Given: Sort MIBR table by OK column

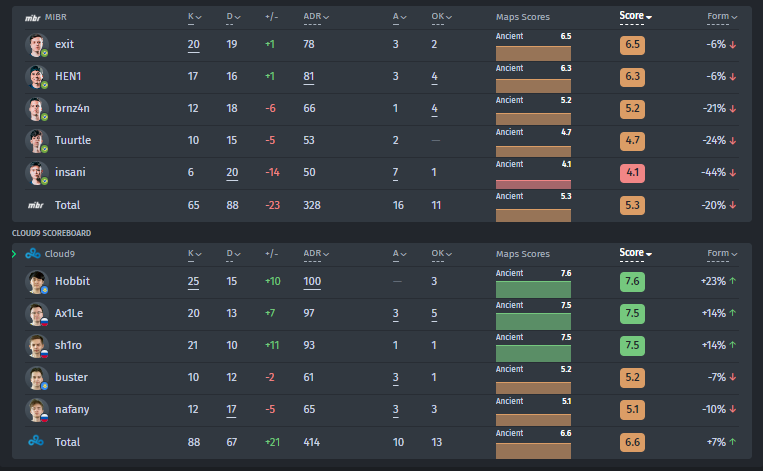Looking at the screenshot, I should tap(441, 17).
